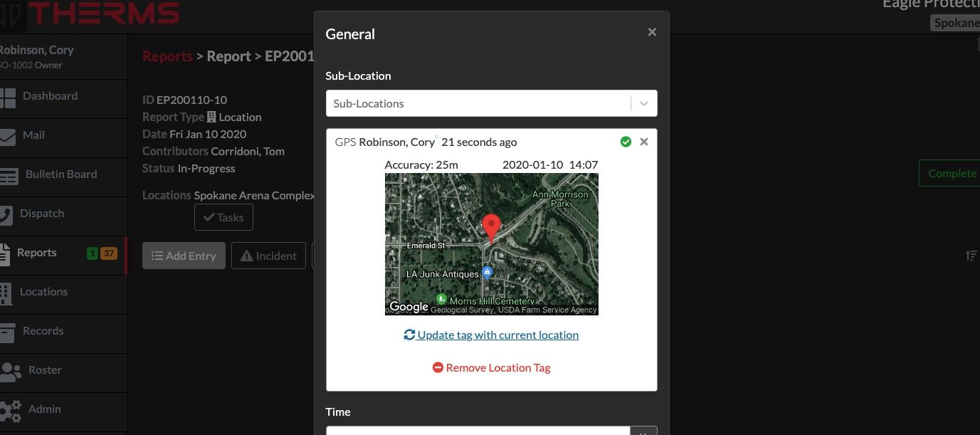Click the sort entries icon beside the report
This screenshot has width=980, height=435.
tap(971, 256)
